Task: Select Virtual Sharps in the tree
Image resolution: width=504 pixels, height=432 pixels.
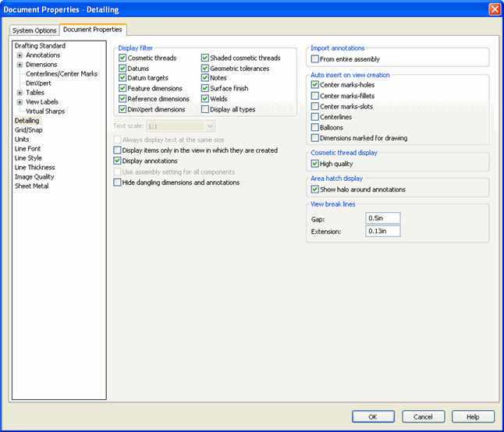Action: pyautogui.click(x=45, y=112)
